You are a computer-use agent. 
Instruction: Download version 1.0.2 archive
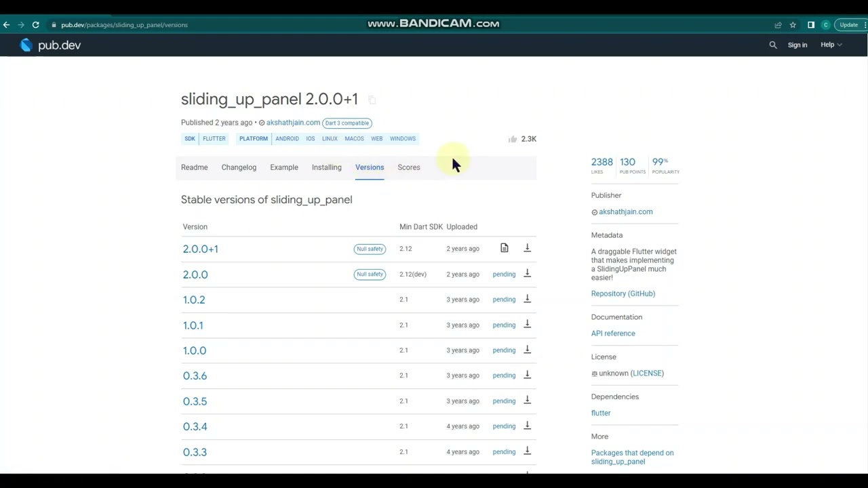point(527,299)
